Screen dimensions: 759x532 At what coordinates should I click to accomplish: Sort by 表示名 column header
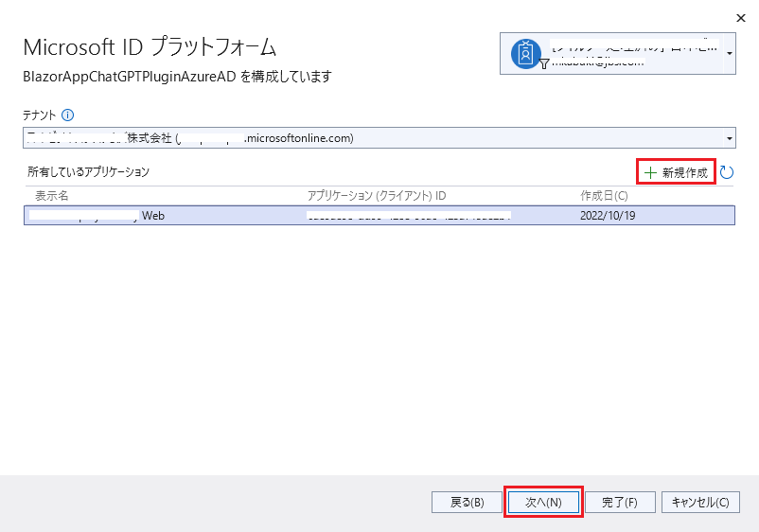coord(52,196)
